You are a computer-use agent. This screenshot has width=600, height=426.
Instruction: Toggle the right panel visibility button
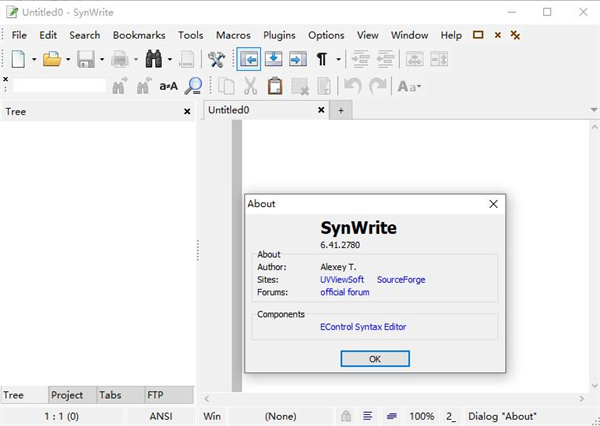pos(297,60)
